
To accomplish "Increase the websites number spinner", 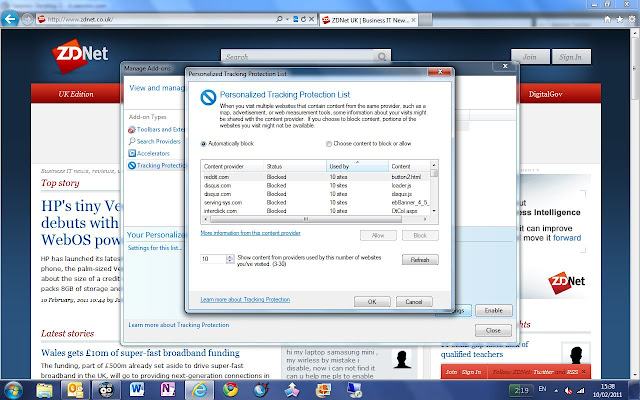I will point(230,257).
